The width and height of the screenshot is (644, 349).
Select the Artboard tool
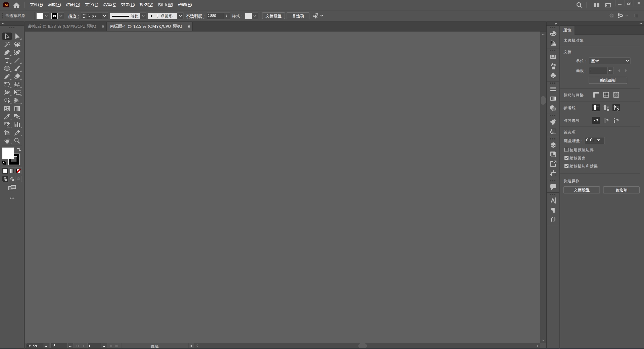7,133
